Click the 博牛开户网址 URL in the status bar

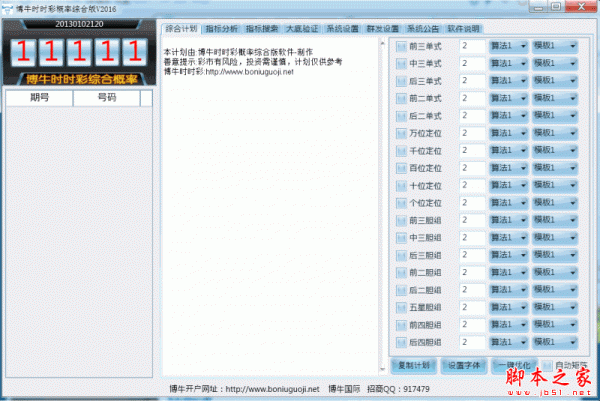[x=272, y=389]
